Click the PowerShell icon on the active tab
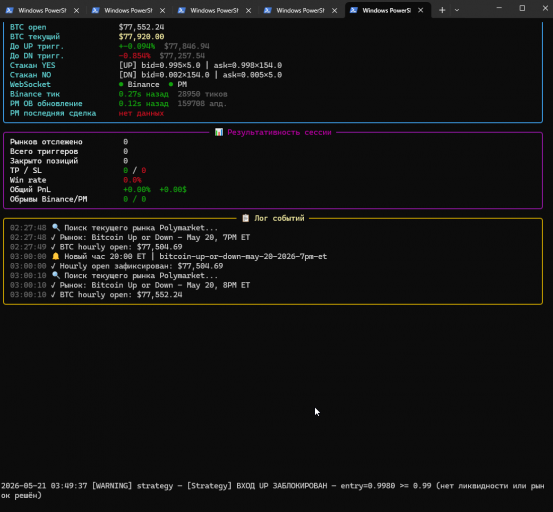This screenshot has width=553, height=512. pos(354,10)
